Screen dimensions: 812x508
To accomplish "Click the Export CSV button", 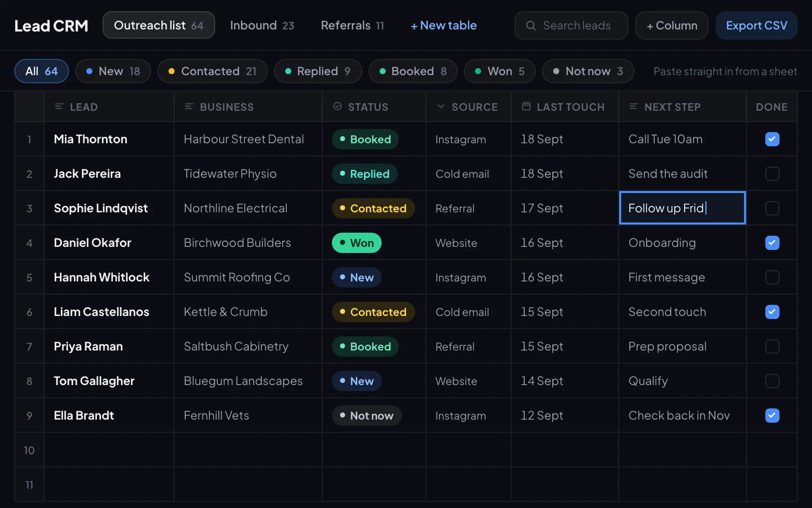I will tap(757, 25).
